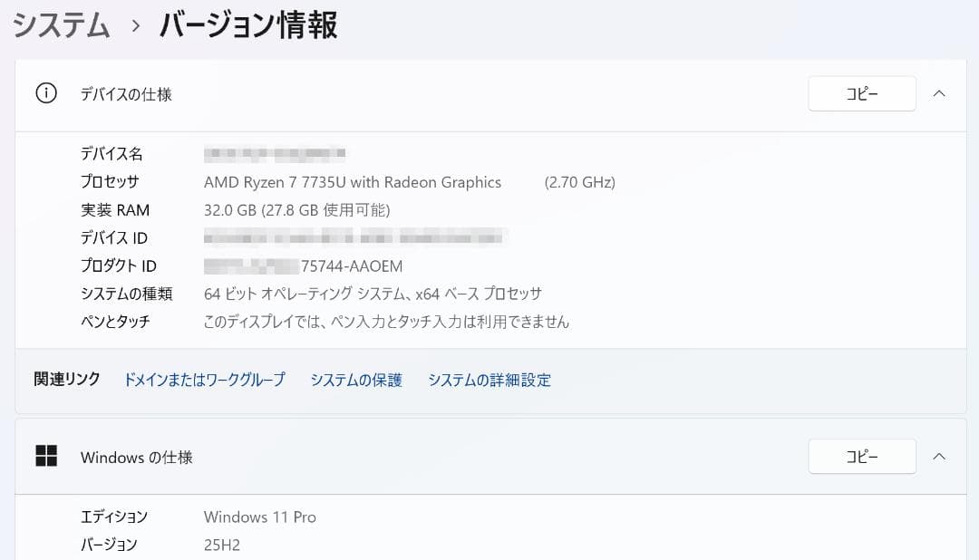Select the システムの種類 label
This screenshot has width=979, height=560.
[x=126, y=294]
